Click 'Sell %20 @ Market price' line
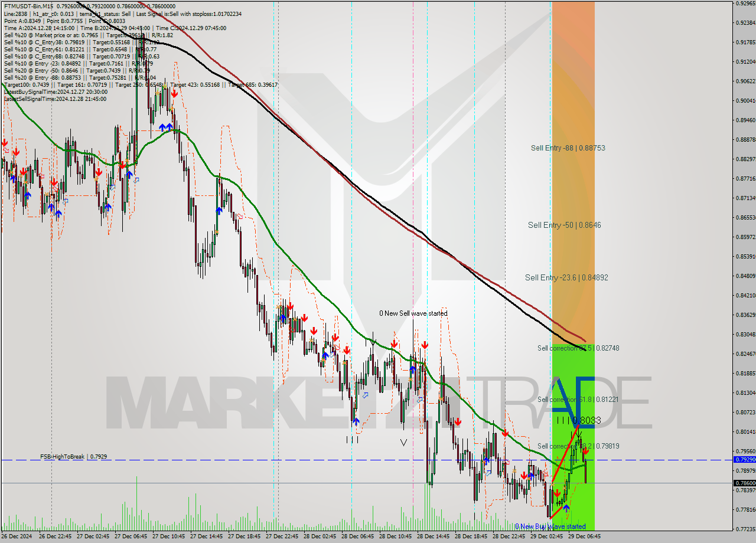 click(x=88, y=35)
